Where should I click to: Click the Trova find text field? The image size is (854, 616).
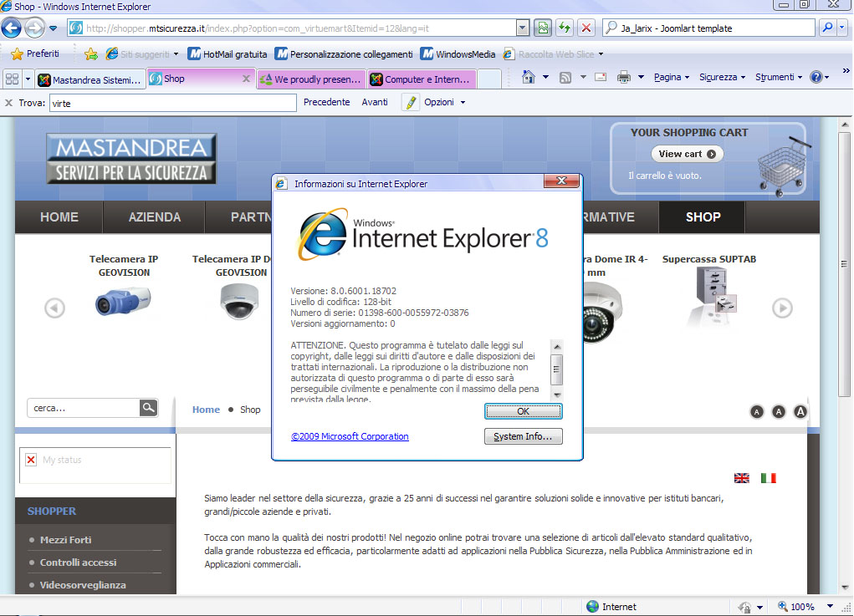tap(172, 103)
